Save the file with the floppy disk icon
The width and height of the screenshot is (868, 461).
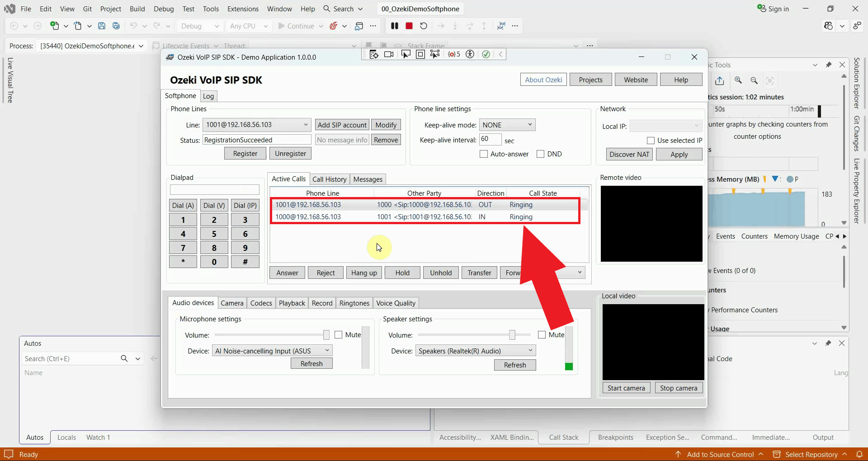coord(102,26)
